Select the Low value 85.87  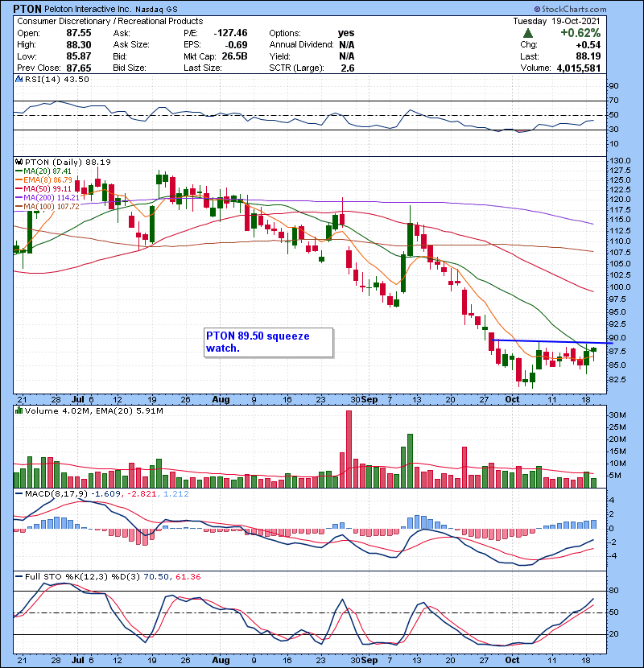point(79,56)
